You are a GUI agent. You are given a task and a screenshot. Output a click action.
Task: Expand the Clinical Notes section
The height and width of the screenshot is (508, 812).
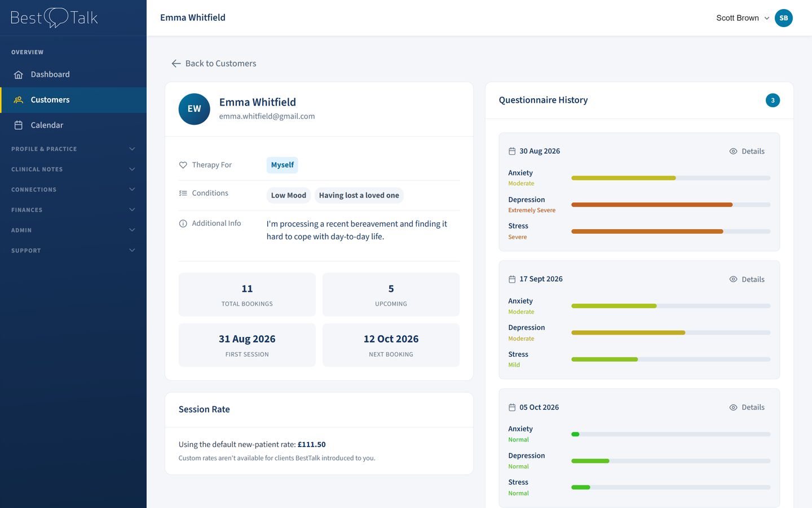[x=73, y=169]
